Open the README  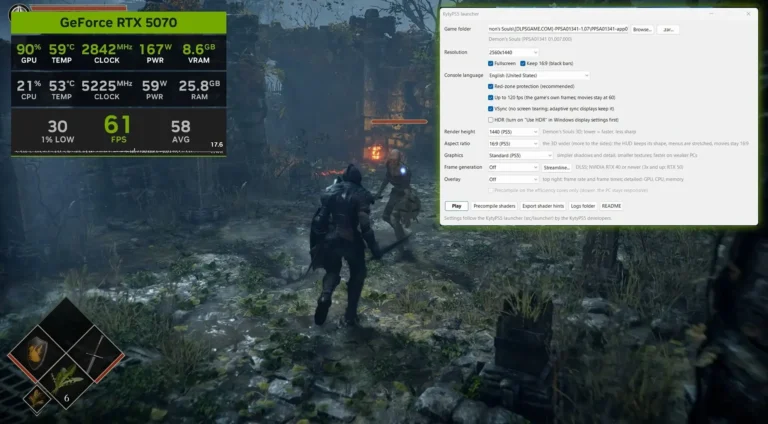pos(611,206)
